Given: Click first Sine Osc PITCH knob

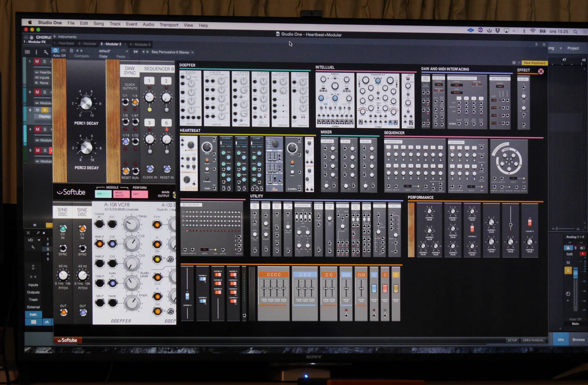Looking at the screenshot, I should point(63,276).
